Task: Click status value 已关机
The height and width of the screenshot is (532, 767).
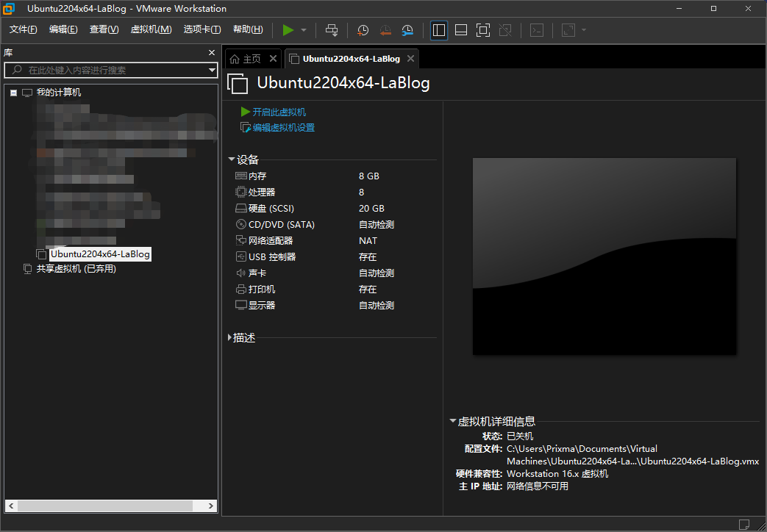Action: pyautogui.click(x=519, y=436)
